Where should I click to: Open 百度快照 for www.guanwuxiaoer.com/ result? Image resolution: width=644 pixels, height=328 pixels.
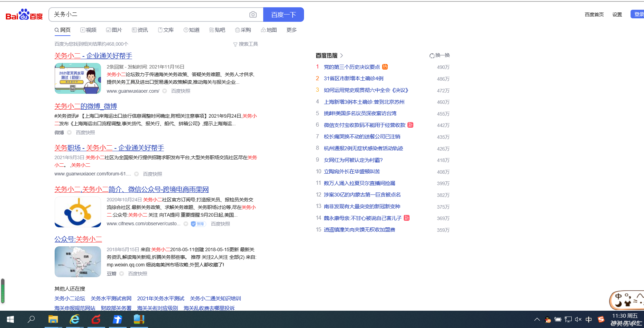[x=181, y=91]
